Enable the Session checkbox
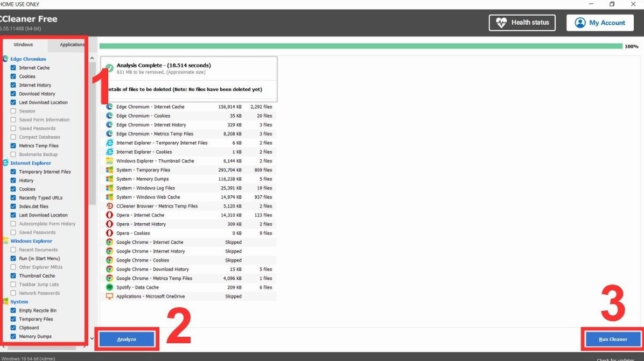The width and height of the screenshot is (644, 361). click(12, 111)
